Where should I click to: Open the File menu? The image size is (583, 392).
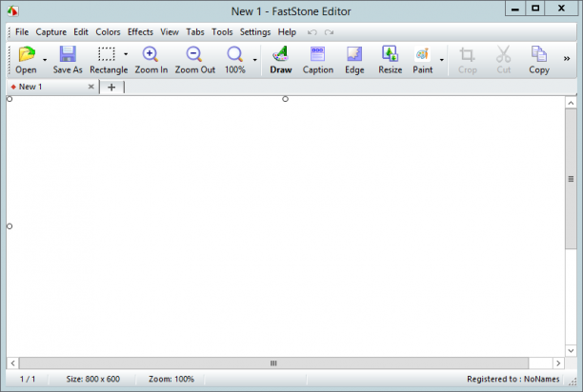click(x=22, y=32)
